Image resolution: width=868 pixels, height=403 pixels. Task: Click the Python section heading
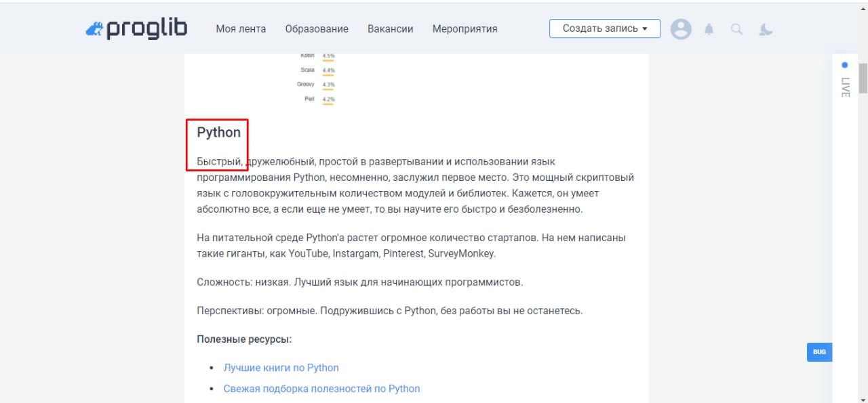coord(219,133)
